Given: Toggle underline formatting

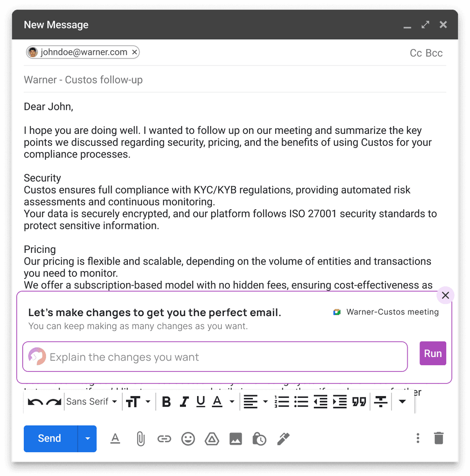Looking at the screenshot, I should pyautogui.click(x=201, y=402).
